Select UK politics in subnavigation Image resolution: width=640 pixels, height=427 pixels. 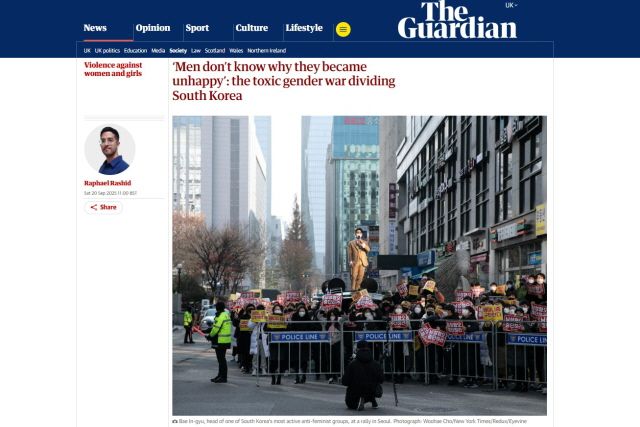[107, 51]
